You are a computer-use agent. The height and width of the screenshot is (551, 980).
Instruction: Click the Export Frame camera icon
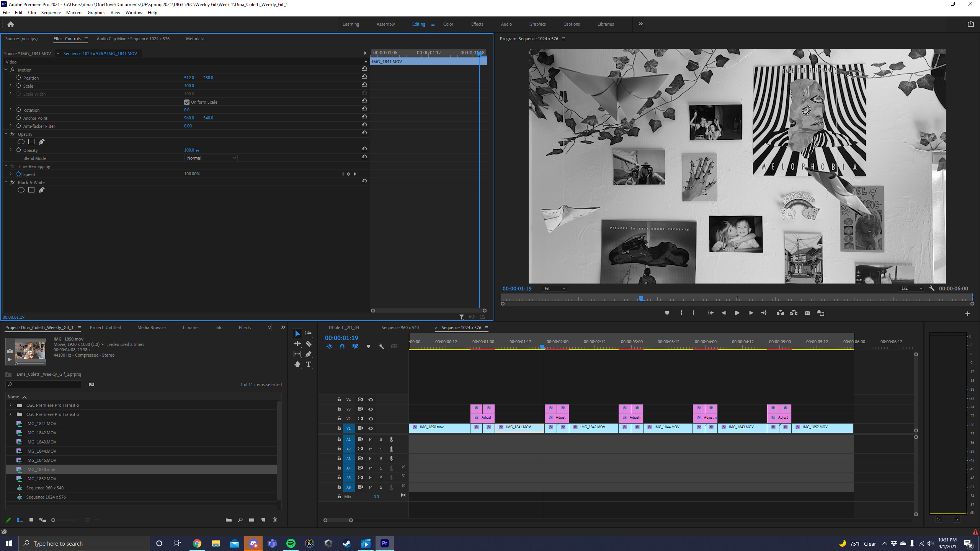point(807,313)
